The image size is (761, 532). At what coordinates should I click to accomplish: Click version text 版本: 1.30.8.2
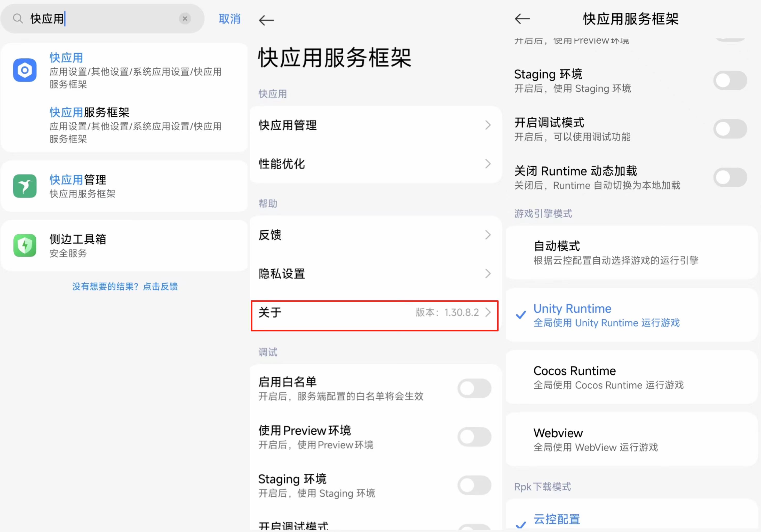(447, 312)
